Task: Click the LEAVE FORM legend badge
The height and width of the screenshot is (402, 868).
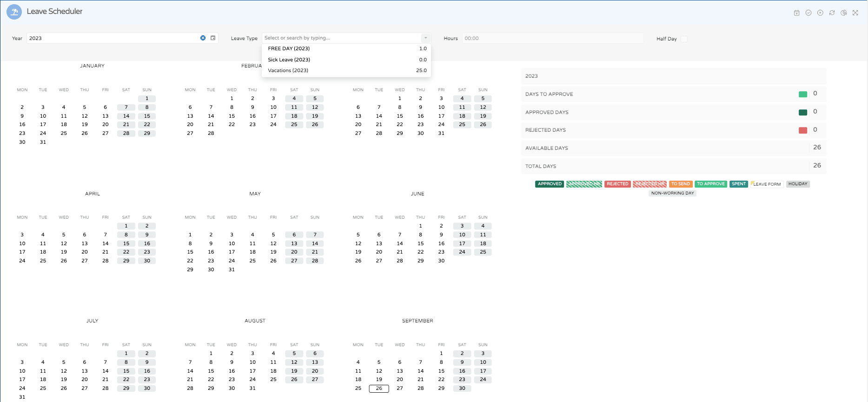Action: coord(767,184)
